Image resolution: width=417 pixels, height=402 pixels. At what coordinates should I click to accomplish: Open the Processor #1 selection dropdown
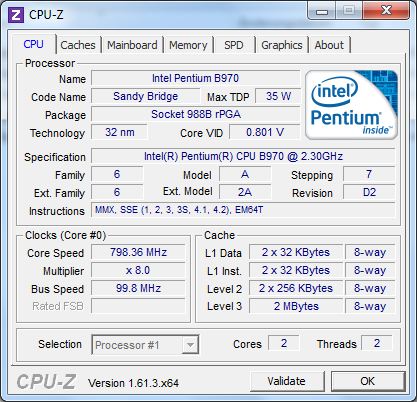(x=145, y=345)
